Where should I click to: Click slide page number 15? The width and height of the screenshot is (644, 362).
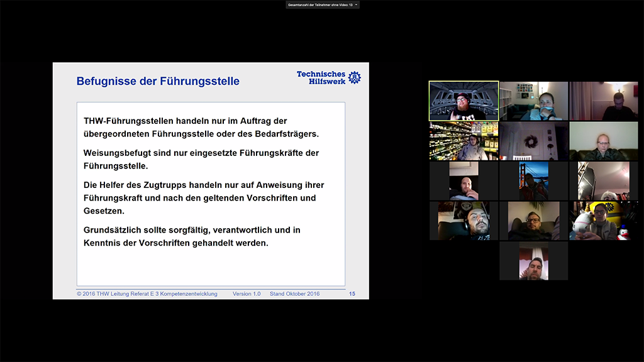(352, 293)
